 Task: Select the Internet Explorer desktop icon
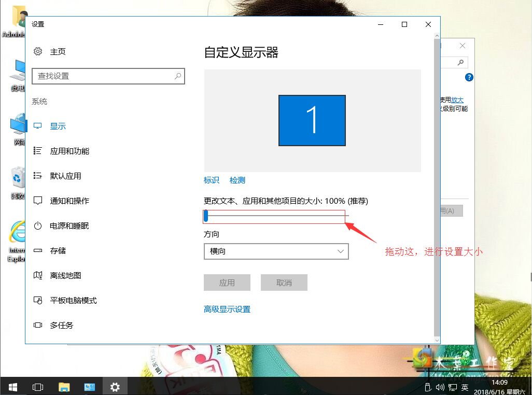(17, 242)
